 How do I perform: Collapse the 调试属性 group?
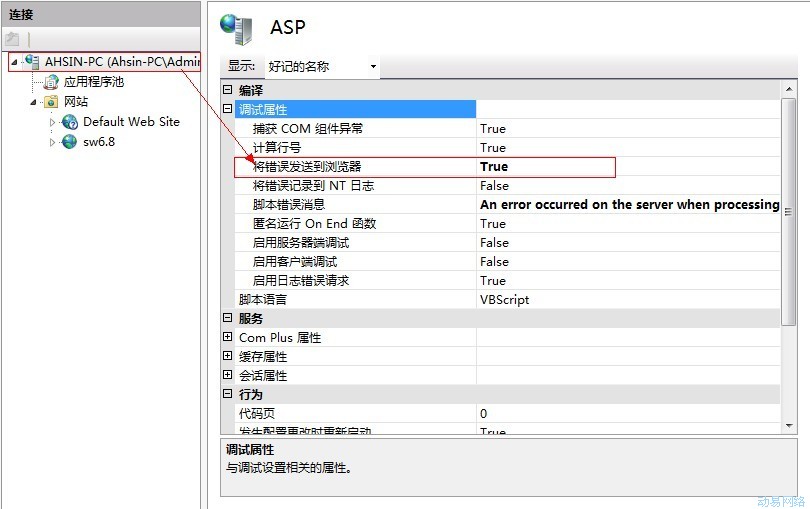228,110
